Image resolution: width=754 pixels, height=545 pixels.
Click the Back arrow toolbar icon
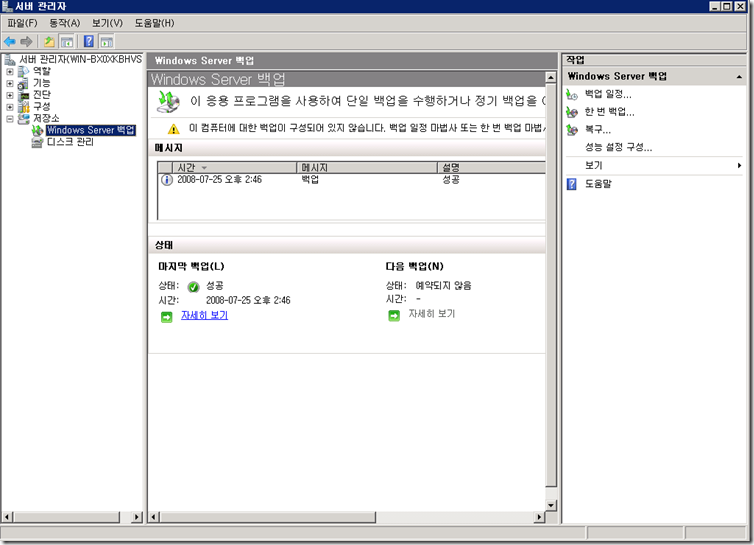[10, 42]
